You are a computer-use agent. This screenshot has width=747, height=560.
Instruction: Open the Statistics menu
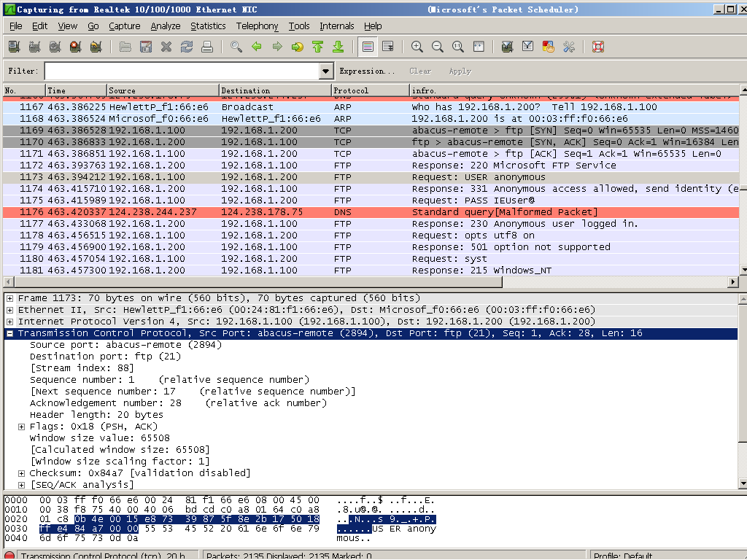coord(208,26)
